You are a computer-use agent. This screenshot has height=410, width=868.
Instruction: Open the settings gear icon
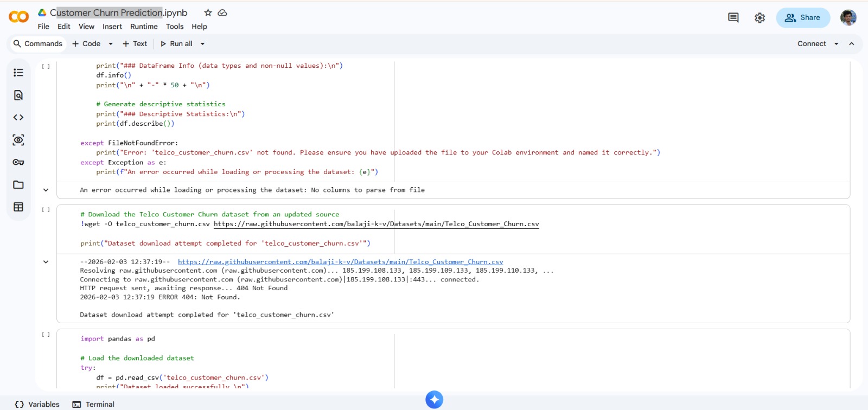759,18
